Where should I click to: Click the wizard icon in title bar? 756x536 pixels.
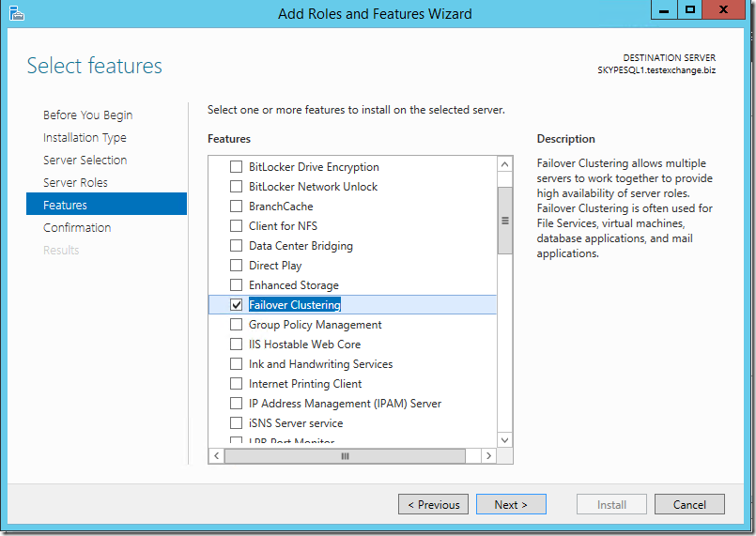click(16, 13)
